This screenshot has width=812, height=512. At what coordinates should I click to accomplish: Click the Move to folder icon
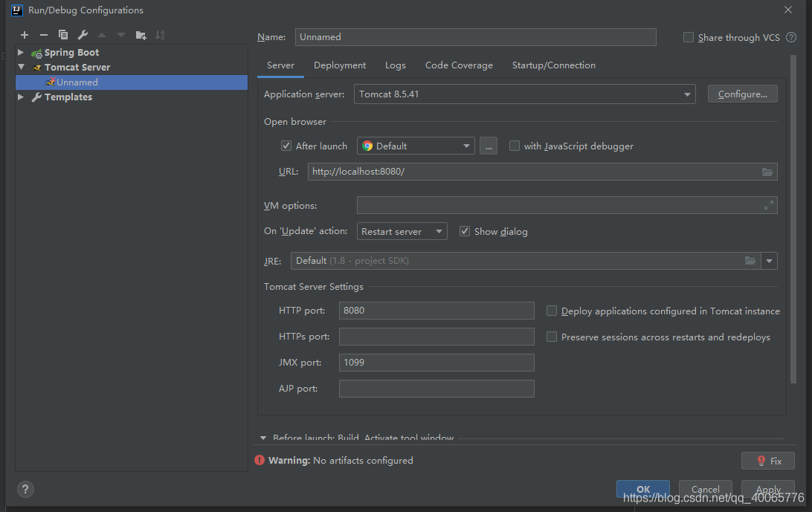point(141,35)
